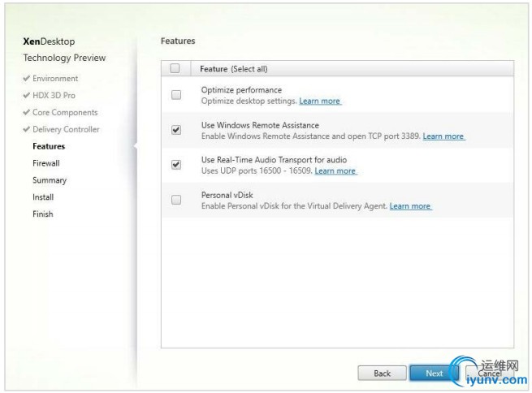This screenshot has height=393, width=532.
Task: Click the Install step in sidebar
Action: point(44,197)
